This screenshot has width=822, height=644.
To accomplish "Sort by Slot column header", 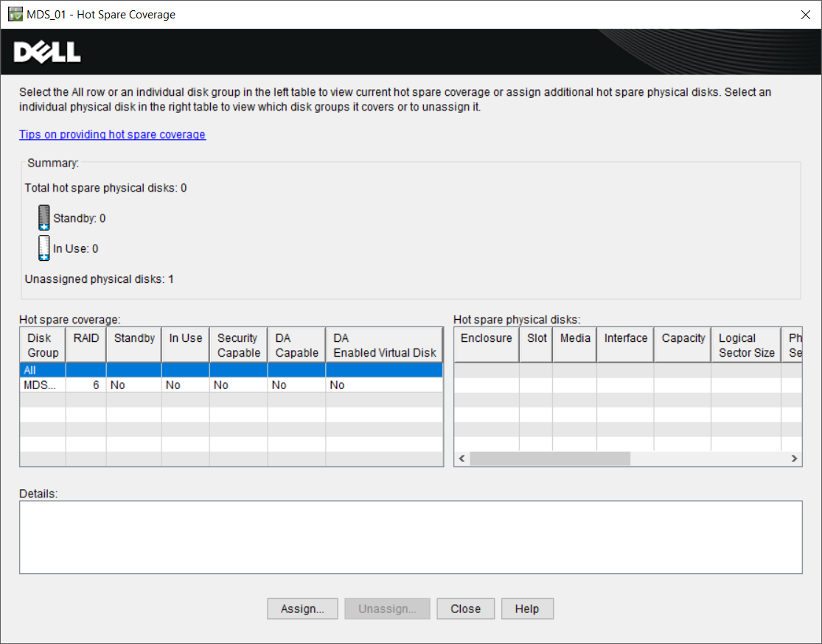I will click(536, 346).
